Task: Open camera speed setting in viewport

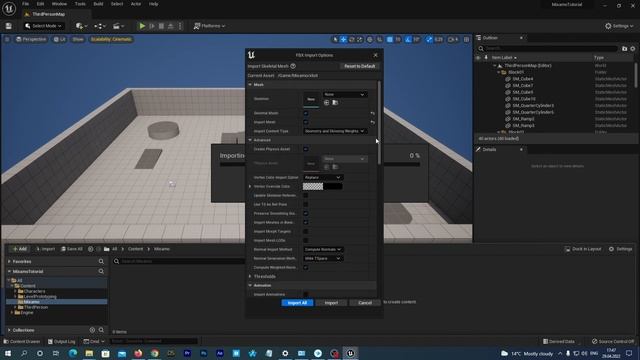Action: [x=453, y=40]
